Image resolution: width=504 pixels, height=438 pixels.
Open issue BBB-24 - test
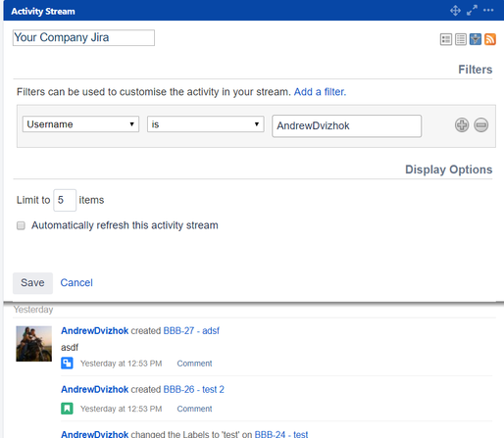point(281,434)
